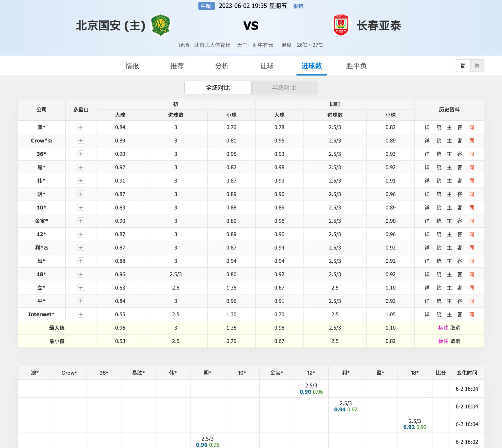Screen dimensions: 502x448
Task: Open the 推荐 tab
Action: click(x=177, y=66)
